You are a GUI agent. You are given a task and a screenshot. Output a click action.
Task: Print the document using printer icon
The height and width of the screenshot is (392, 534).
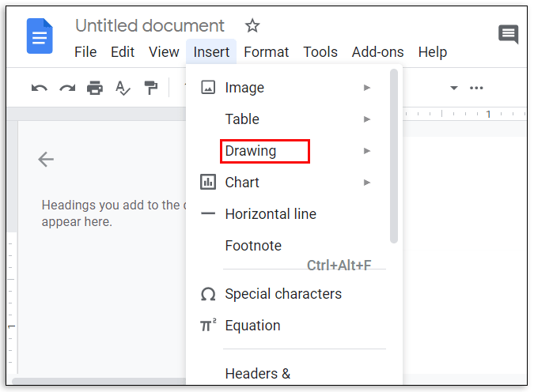(x=95, y=88)
